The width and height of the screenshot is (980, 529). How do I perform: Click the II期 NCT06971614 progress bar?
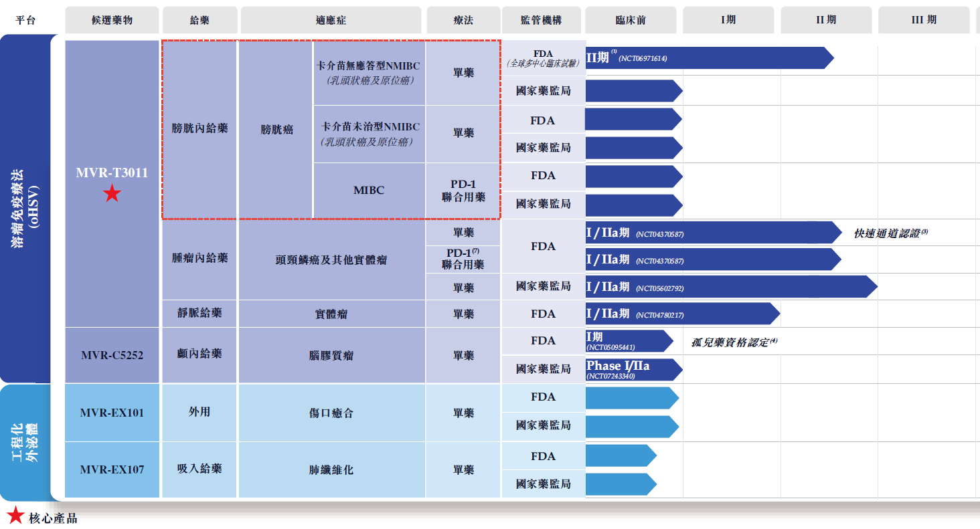(x=710, y=58)
